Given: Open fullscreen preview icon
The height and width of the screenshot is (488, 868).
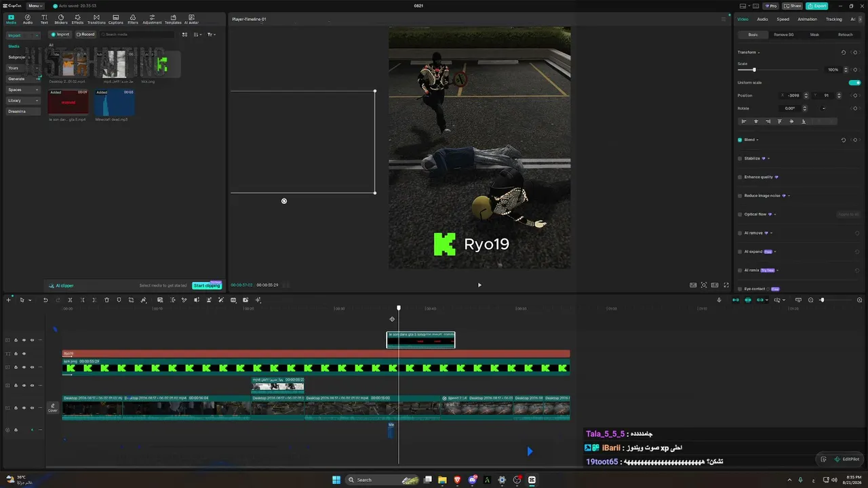Looking at the screenshot, I should [x=726, y=285].
